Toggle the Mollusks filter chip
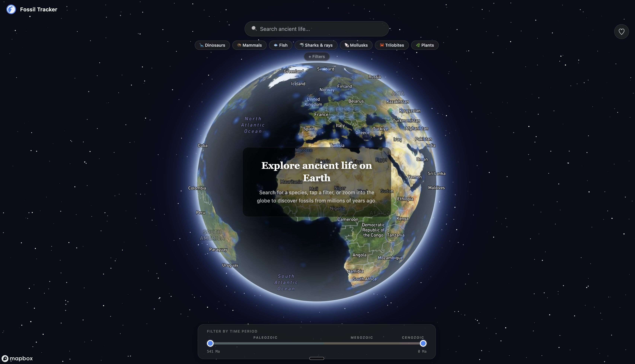The image size is (635, 364). click(356, 45)
